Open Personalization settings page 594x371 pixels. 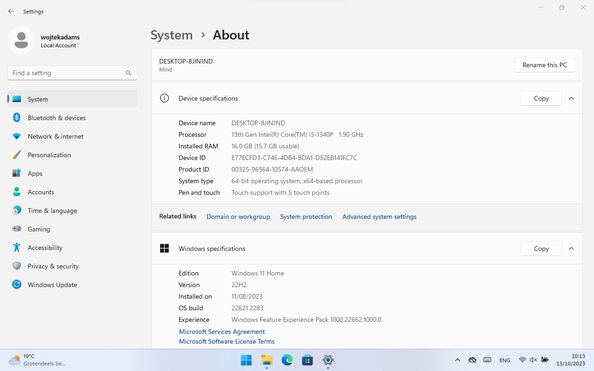click(72, 155)
